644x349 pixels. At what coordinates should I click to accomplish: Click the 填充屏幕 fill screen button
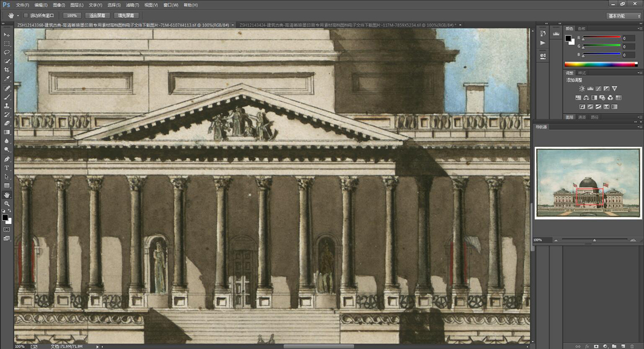126,16
